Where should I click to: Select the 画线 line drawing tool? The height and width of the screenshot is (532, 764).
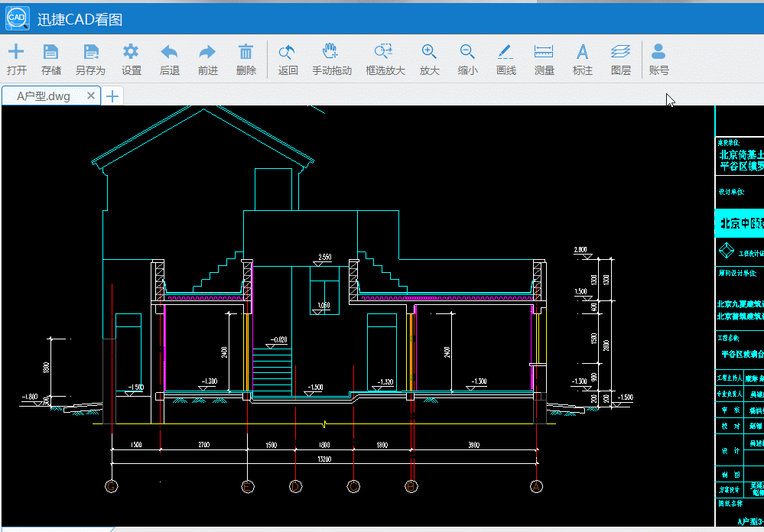click(506, 59)
